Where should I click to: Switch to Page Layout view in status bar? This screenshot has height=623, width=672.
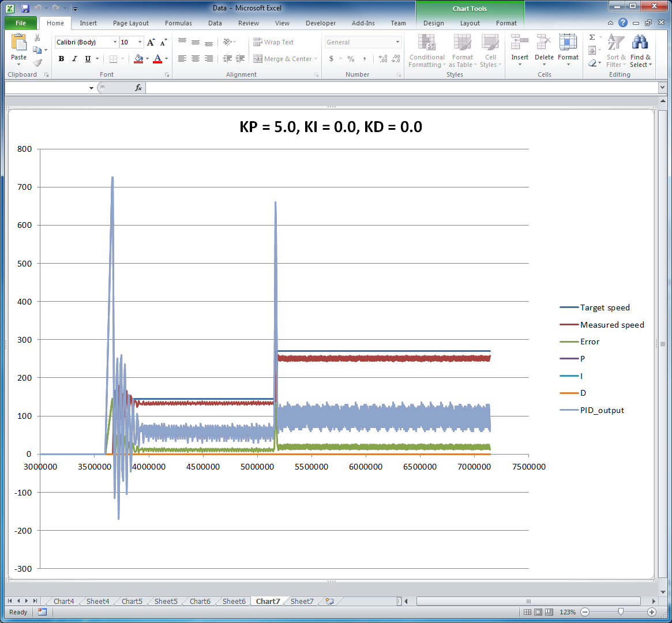click(x=538, y=612)
